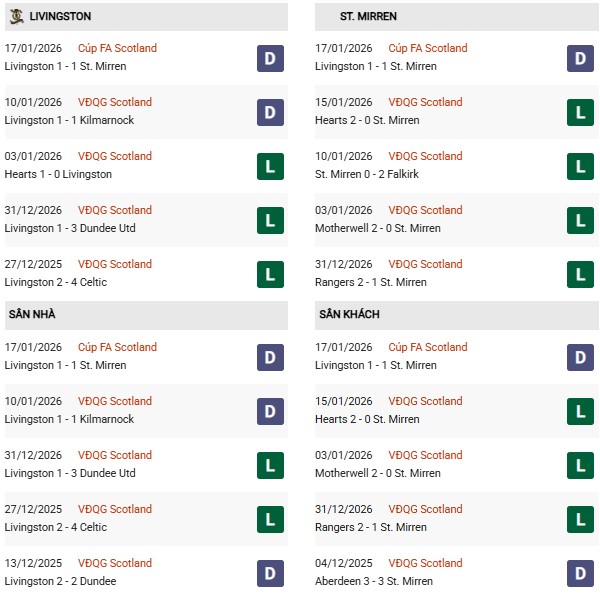Select the SÂN KHÁCH section header
Screen dimensions: 600x594
coord(349,314)
